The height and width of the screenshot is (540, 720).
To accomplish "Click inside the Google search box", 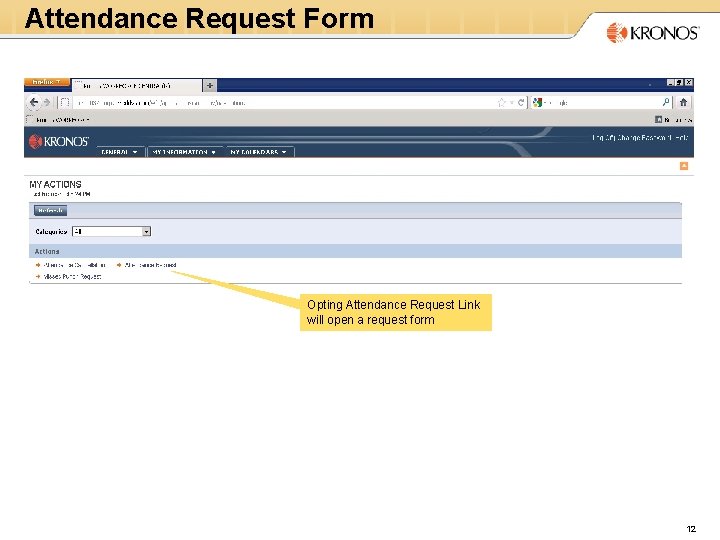I will [x=602, y=103].
